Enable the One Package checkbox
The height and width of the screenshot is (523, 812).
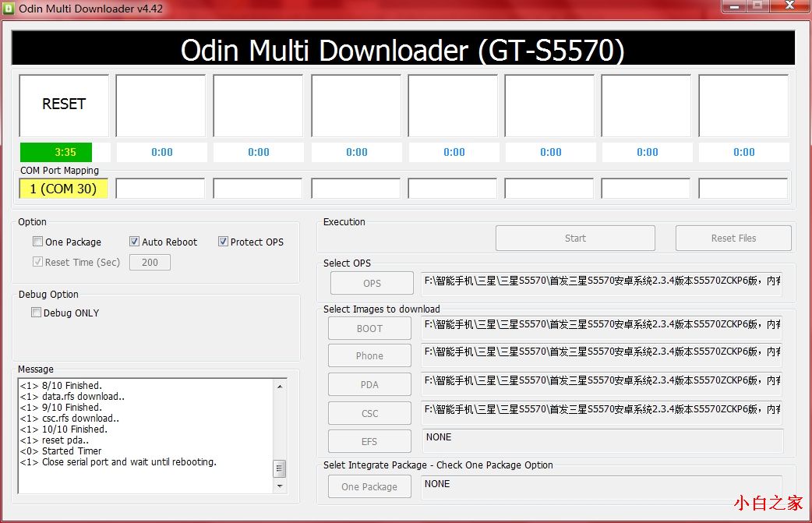tap(38, 242)
